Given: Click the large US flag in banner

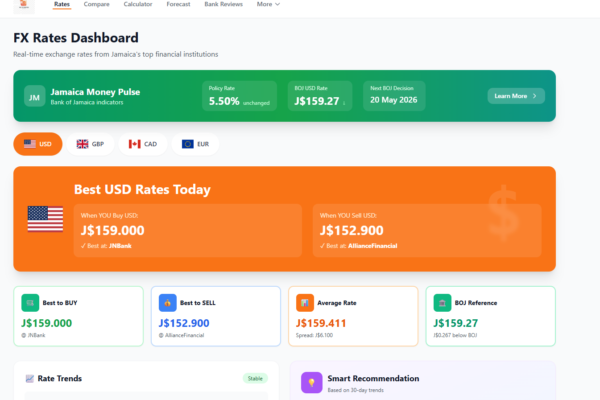Looking at the screenshot, I should pyautogui.click(x=45, y=220).
